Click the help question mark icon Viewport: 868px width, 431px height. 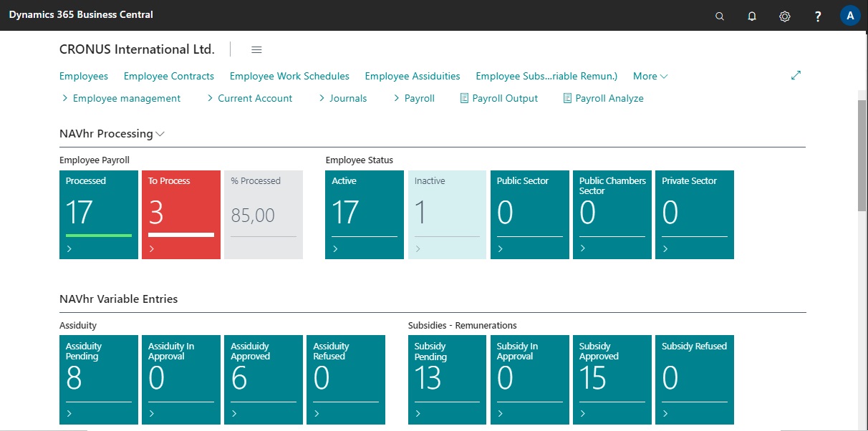coord(818,16)
